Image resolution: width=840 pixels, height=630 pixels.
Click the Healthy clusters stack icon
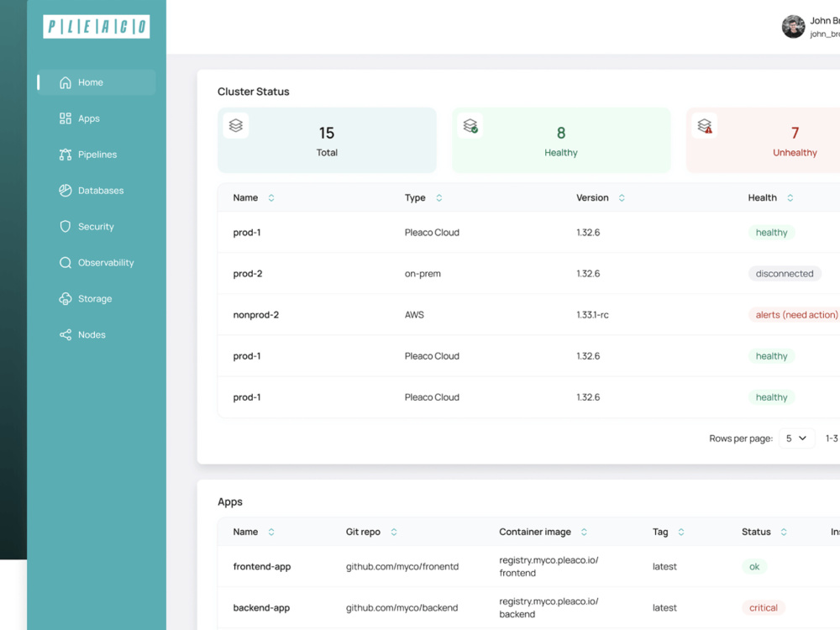pyautogui.click(x=470, y=126)
